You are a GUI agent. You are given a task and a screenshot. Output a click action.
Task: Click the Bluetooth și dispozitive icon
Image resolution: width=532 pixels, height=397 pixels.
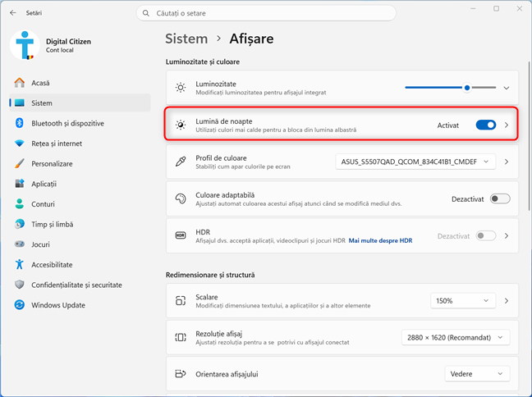point(20,123)
